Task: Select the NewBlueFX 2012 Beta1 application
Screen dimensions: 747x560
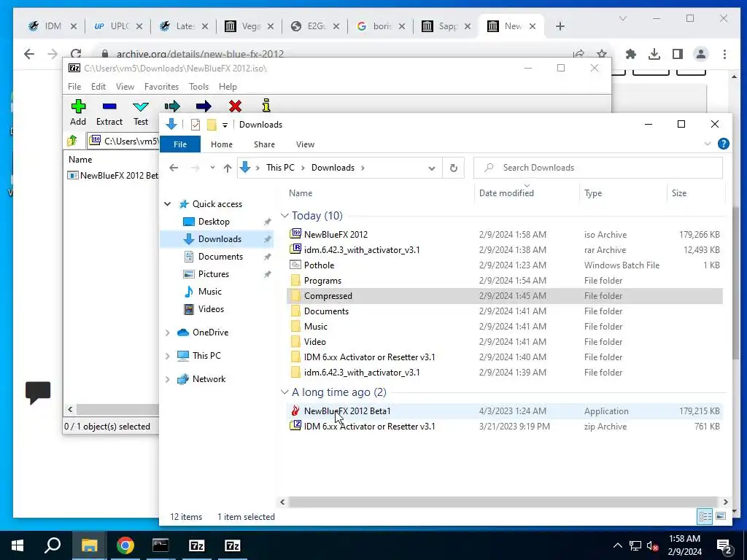Action: [x=505, y=411]
